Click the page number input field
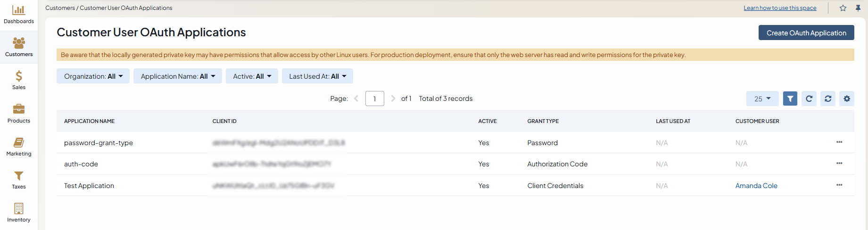Viewport: 868px width, 230px height. tap(374, 99)
